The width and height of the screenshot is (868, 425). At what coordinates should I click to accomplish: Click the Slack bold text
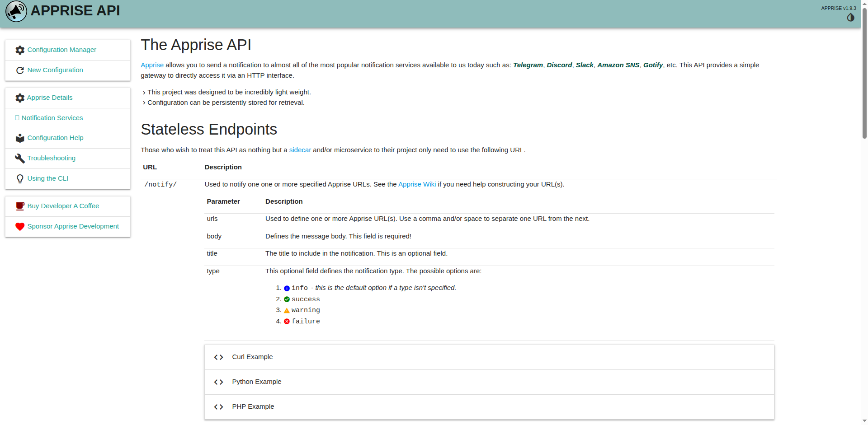click(585, 65)
